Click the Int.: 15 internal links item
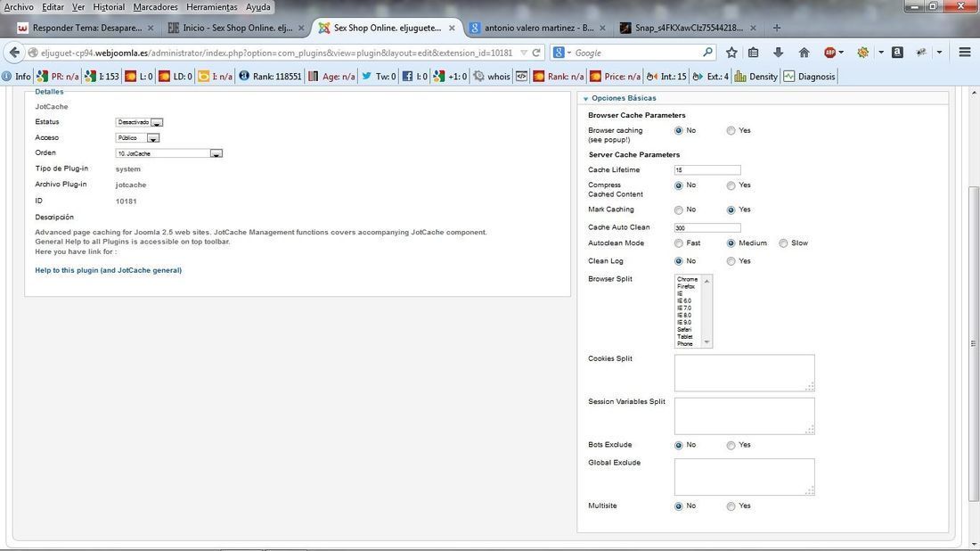The height and width of the screenshot is (551, 980). [666, 77]
